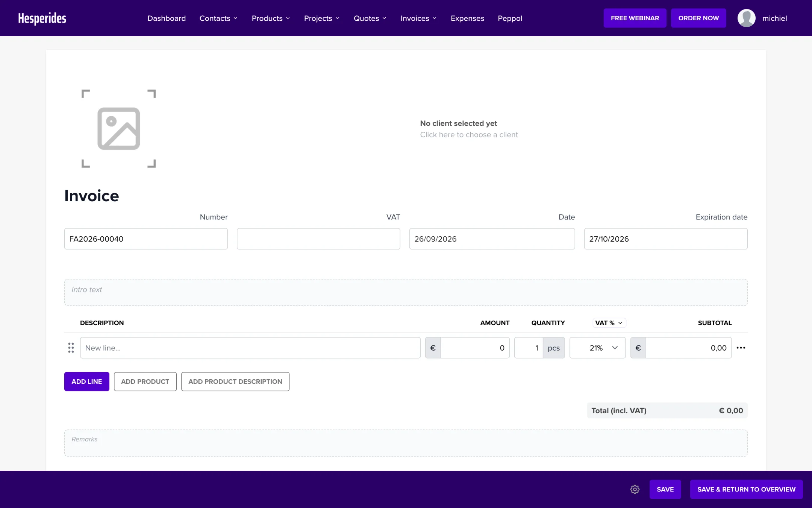Viewport: 812px width, 508px height.
Task: Click the line Subtotal field
Action: click(689, 348)
